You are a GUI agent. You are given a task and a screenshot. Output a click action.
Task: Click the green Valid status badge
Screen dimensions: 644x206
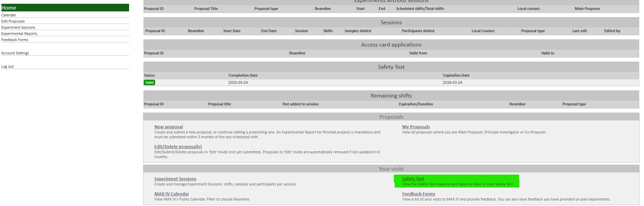pos(149,82)
